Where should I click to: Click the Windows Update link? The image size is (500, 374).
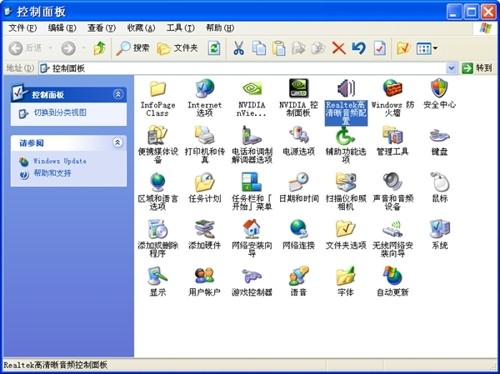click(x=60, y=161)
